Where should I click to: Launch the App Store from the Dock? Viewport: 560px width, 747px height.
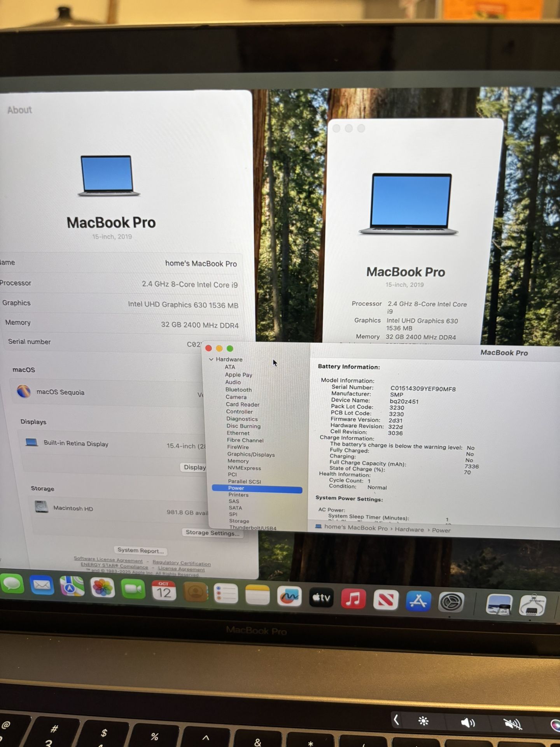(418, 601)
